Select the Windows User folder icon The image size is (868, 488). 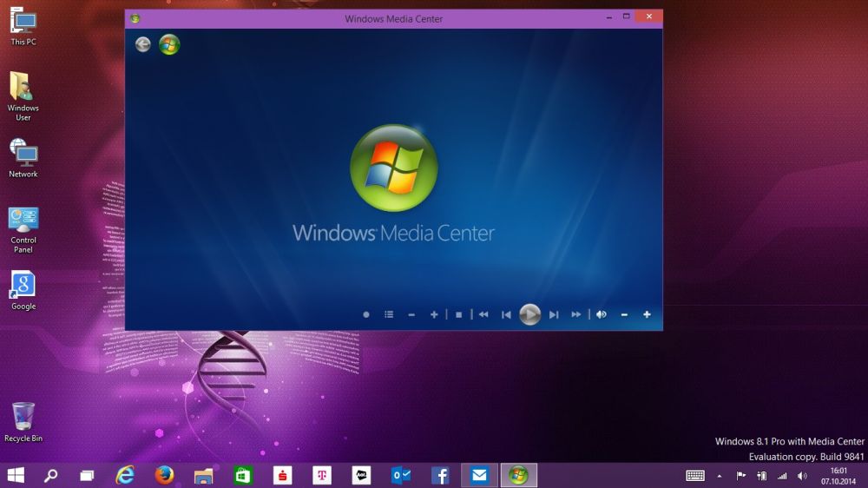click(x=23, y=96)
